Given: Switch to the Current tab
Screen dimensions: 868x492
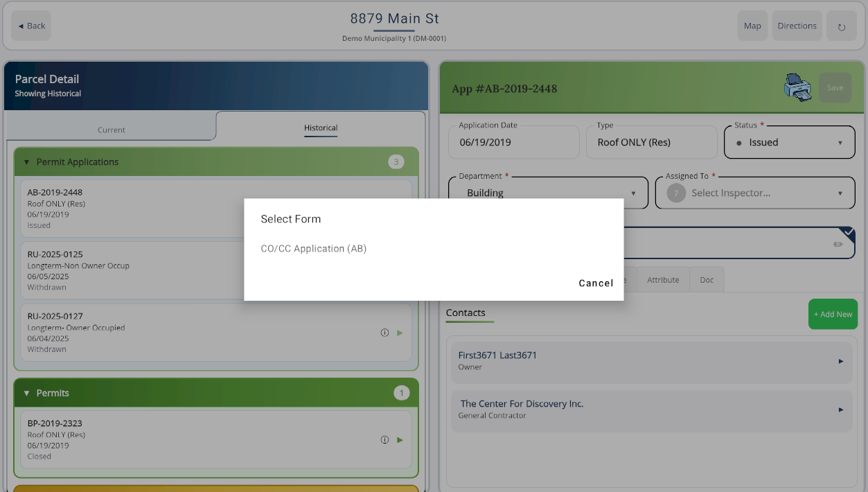Looking at the screenshot, I should click(112, 130).
